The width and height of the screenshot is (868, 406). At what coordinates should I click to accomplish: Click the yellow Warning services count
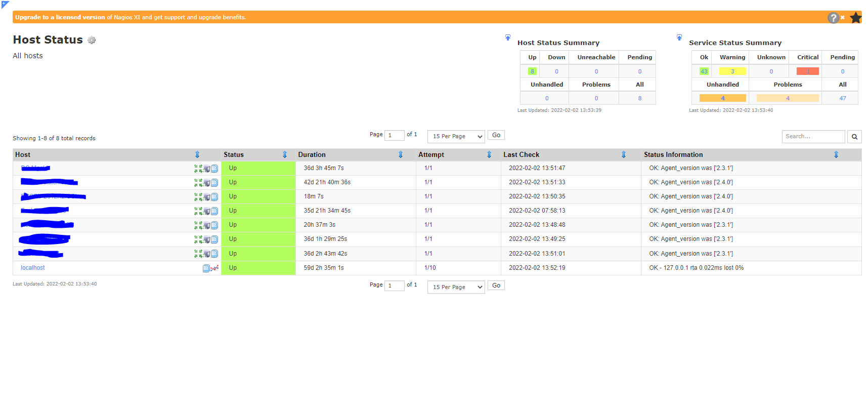point(732,71)
